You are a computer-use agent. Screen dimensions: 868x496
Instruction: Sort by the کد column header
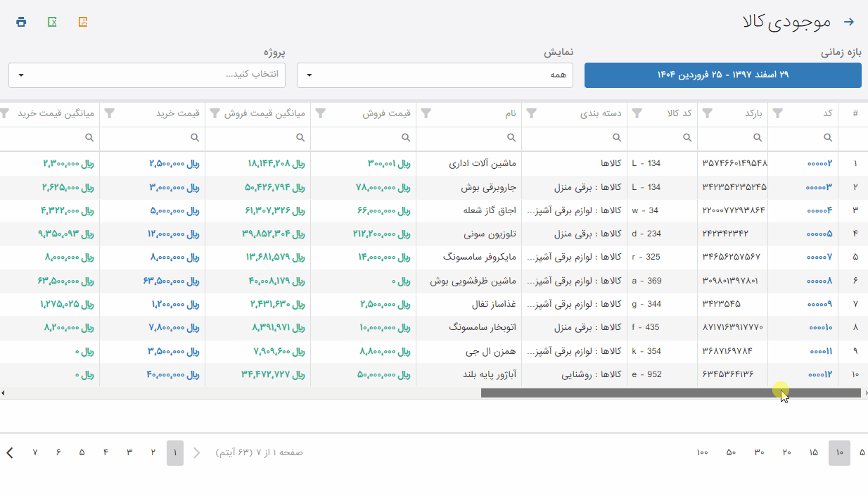tap(828, 113)
